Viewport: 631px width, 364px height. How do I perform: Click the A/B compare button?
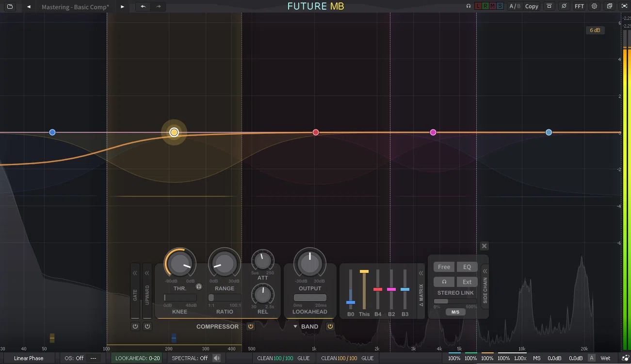click(x=515, y=6)
